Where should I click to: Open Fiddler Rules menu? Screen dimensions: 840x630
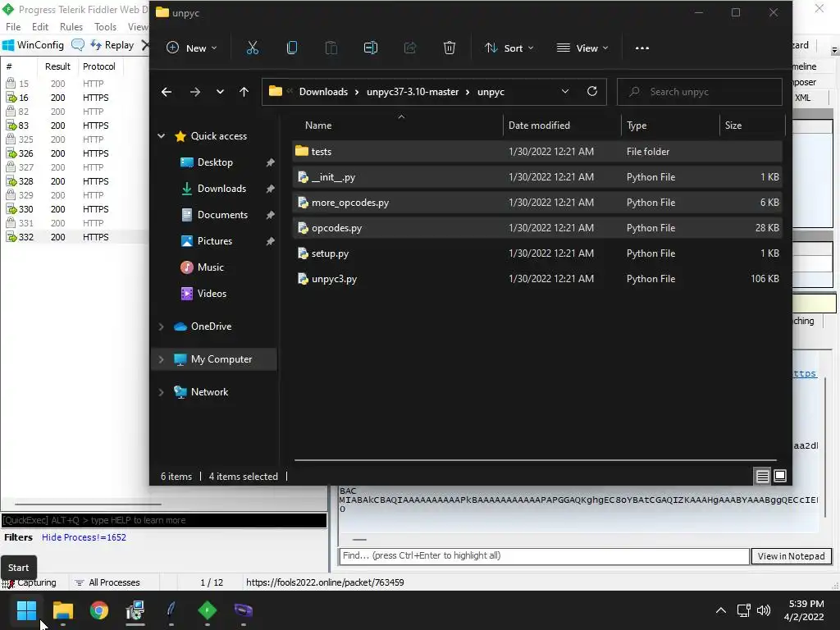71,27
